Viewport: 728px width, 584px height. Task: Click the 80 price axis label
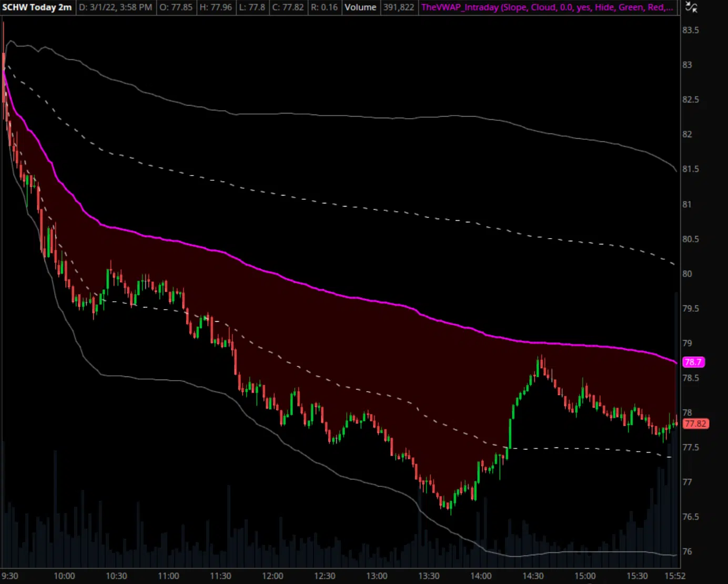(687, 273)
